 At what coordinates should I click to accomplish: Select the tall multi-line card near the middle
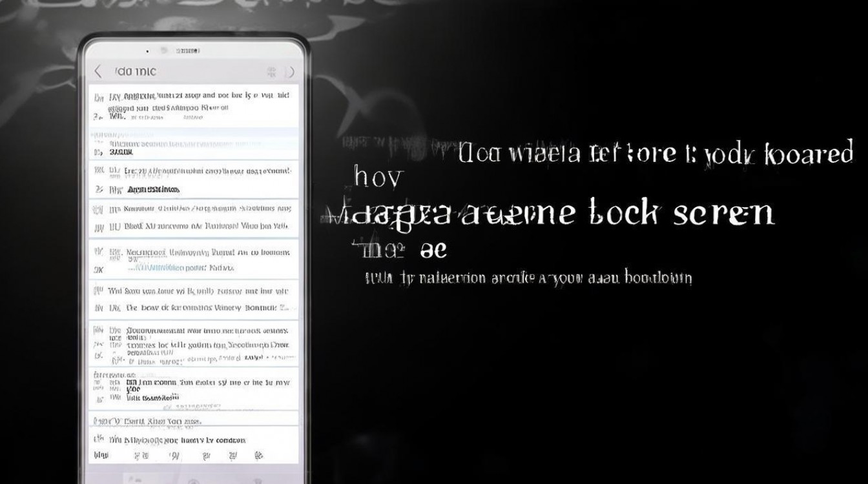coord(194,342)
